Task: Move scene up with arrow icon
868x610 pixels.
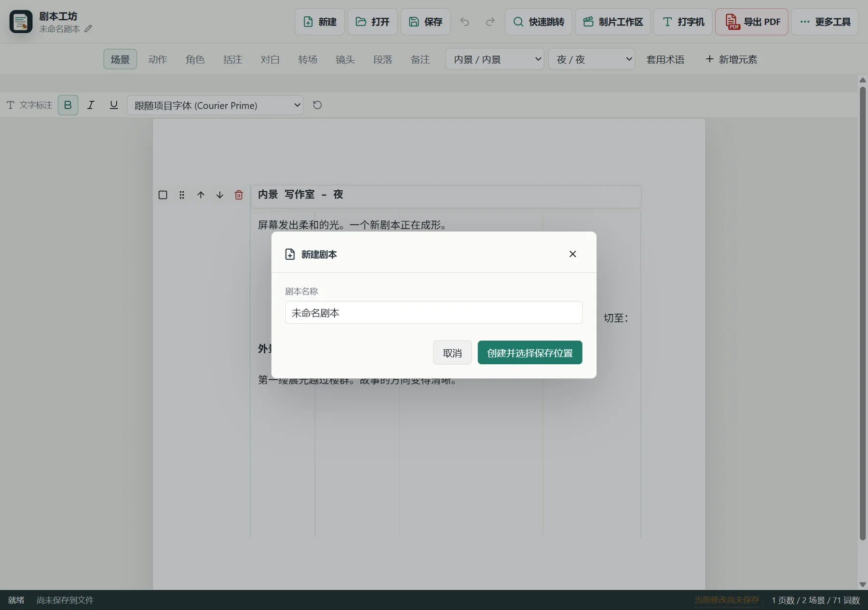Action: click(x=201, y=195)
